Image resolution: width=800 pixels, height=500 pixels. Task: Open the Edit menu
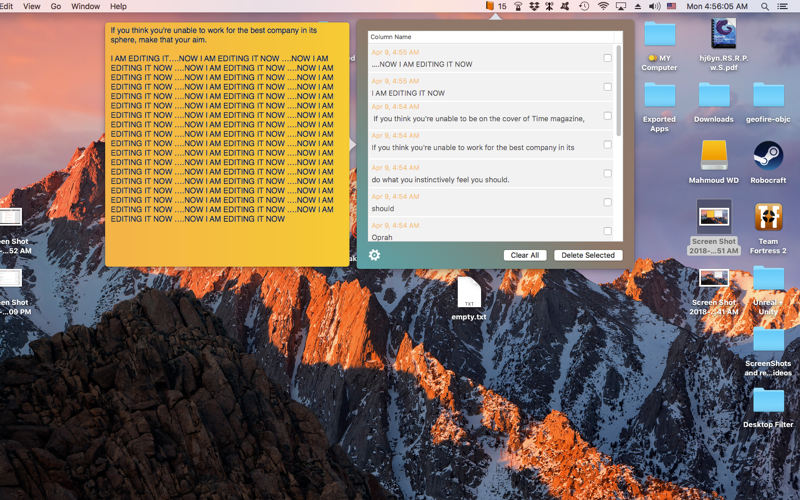(x=7, y=6)
